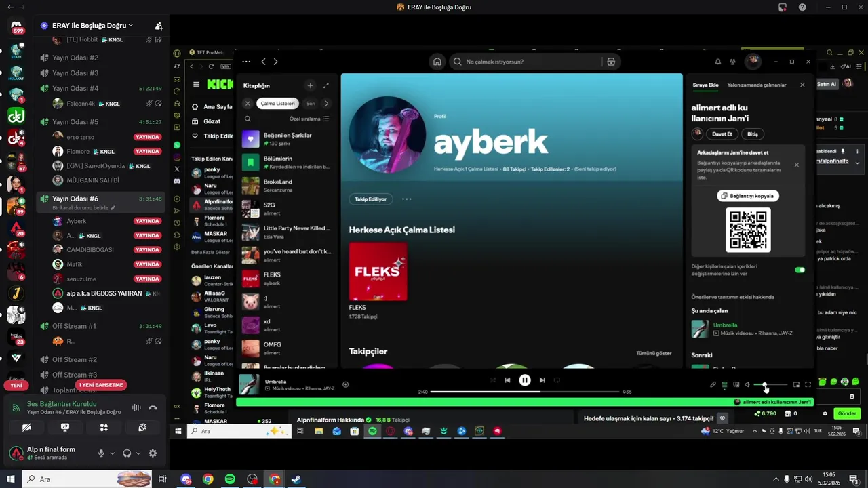Viewport: 868px width, 488px height.
Task: Click Davet Et button in Jam panel
Action: click(x=722, y=134)
